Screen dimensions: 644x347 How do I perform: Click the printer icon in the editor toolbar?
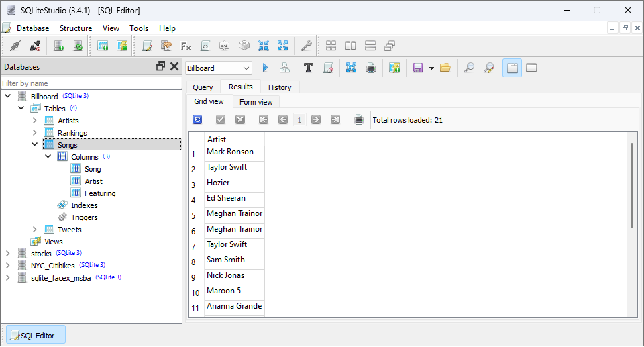[x=371, y=68]
